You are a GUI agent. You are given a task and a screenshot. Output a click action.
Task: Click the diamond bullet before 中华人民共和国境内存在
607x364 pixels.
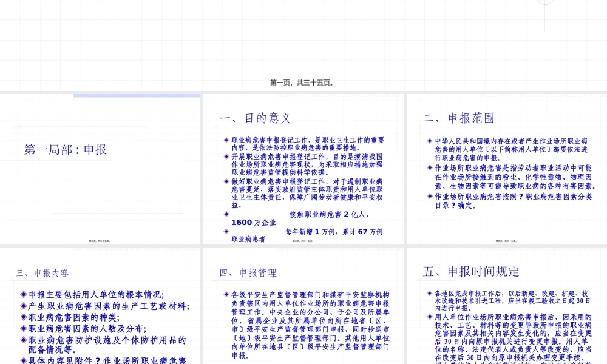point(429,141)
